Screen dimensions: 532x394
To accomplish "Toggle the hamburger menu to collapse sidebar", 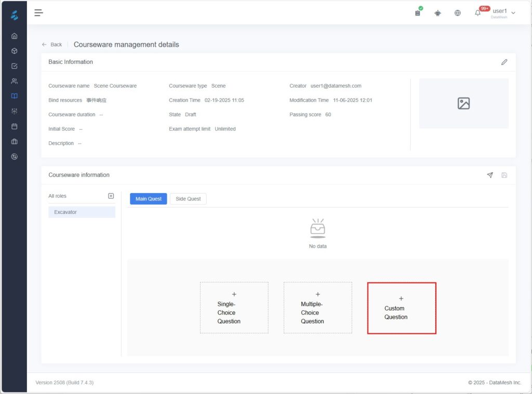I will (38, 13).
